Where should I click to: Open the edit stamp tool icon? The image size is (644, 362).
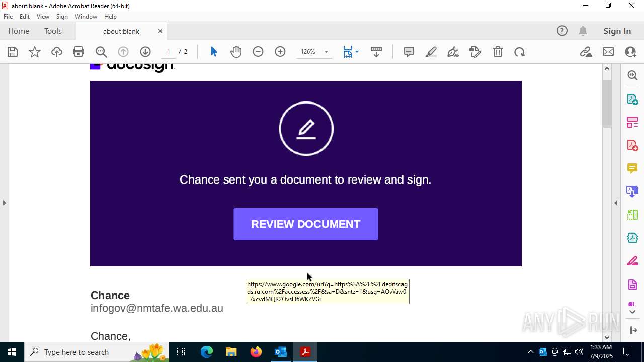pos(475,52)
